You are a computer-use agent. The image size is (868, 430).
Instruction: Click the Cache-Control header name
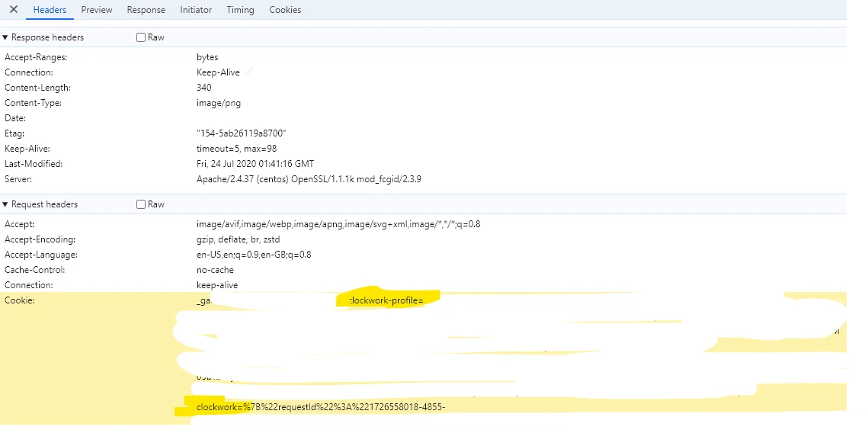[35, 270]
